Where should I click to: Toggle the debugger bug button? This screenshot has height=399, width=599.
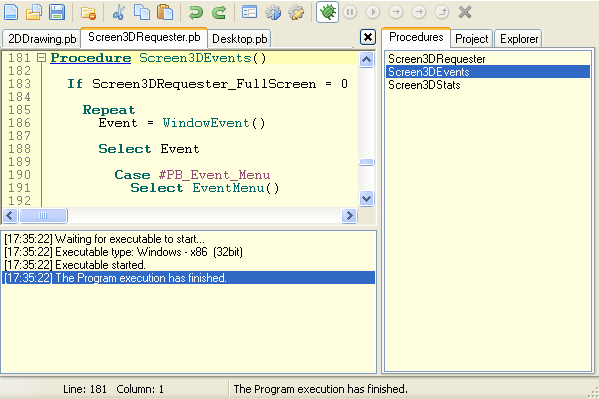[x=327, y=12]
